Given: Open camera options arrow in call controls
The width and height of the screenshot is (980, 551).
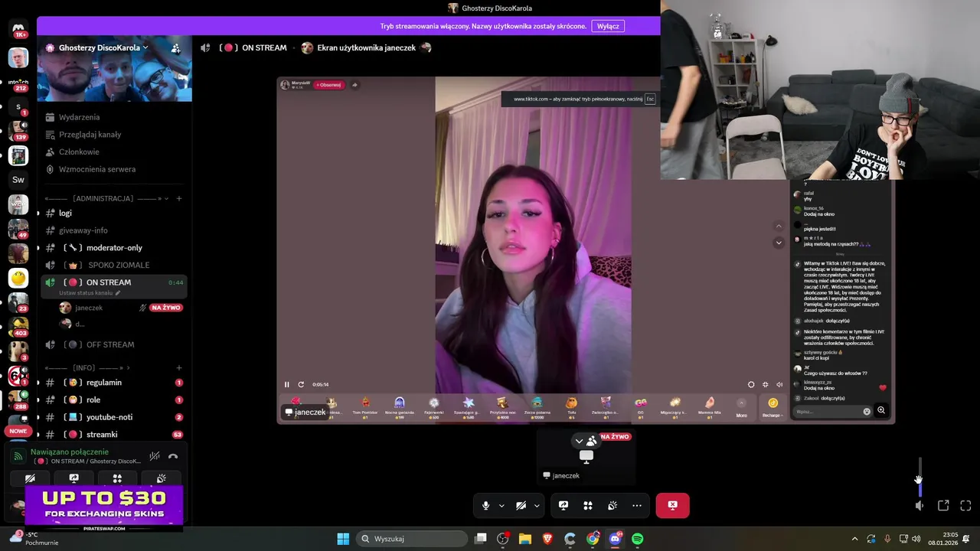Looking at the screenshot, I should pos(537,506).
